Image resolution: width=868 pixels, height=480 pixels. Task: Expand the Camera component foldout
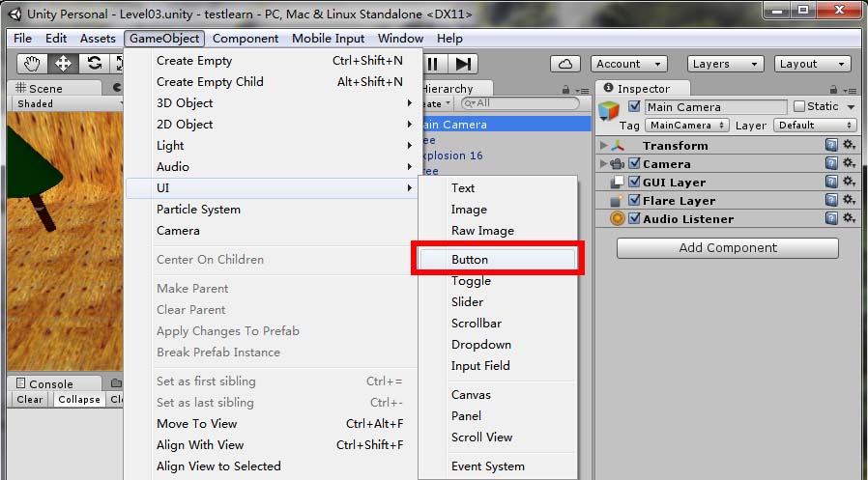pyautogui.click(x=603, y=163)
